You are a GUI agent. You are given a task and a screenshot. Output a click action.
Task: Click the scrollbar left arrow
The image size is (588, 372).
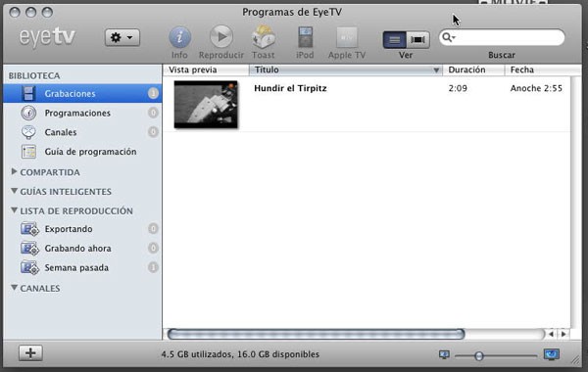coord(551,334)
